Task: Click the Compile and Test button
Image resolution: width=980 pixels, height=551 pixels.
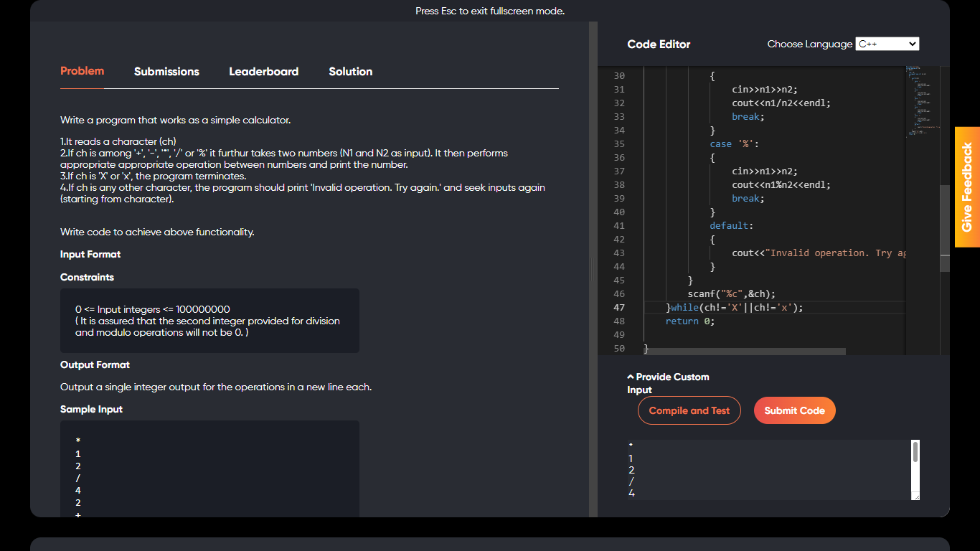Action: click(x=689, y=410)
